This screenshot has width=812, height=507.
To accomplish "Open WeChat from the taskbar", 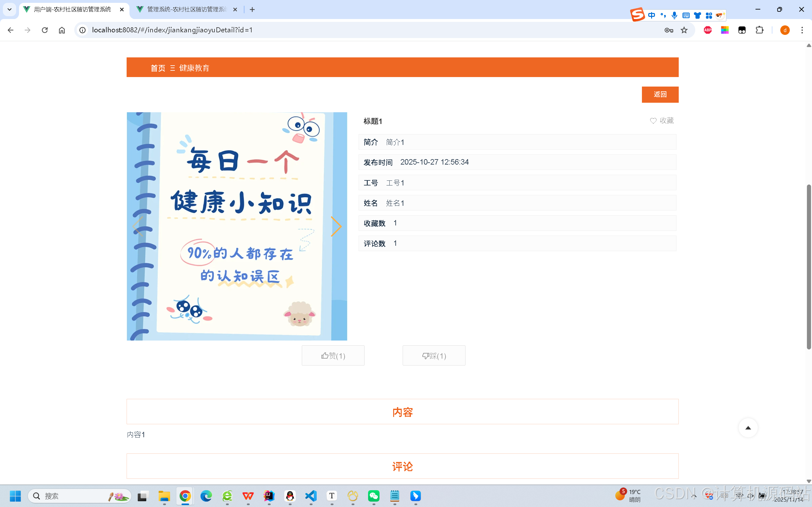I will point(373,496).
